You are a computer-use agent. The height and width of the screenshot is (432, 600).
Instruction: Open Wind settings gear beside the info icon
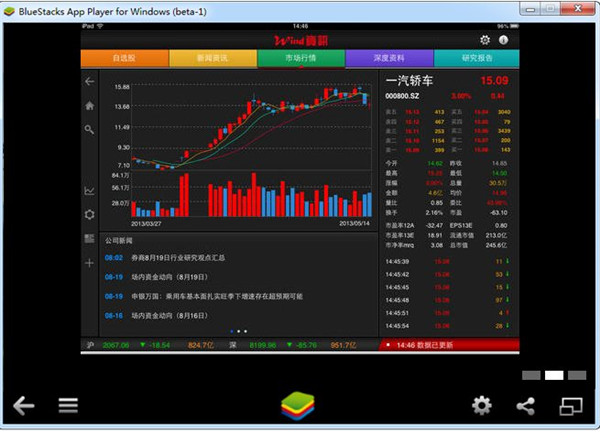coord(485,40)
